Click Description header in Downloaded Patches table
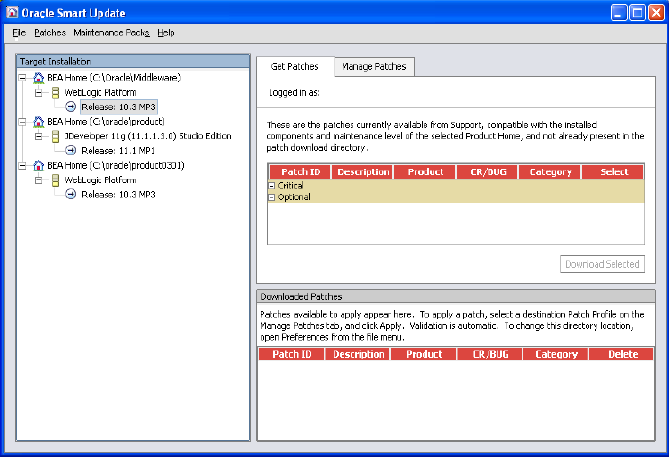Screen dimensions: 669x457 click(x=358, y=354)
